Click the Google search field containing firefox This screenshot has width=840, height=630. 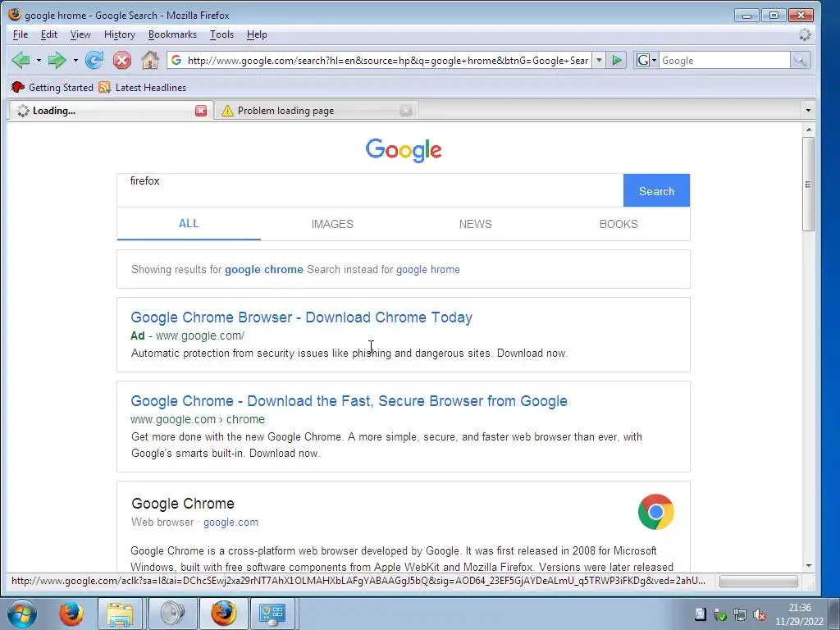pyautogui.click(x=370, y=190)
